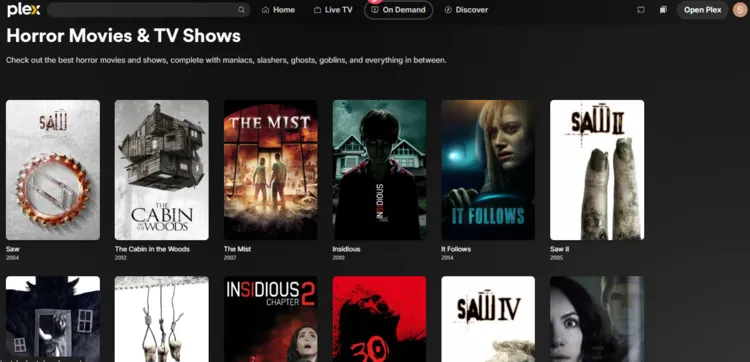Click the search magnifier icon
This screenshot has height=362, width=750.
pos(242,10)
